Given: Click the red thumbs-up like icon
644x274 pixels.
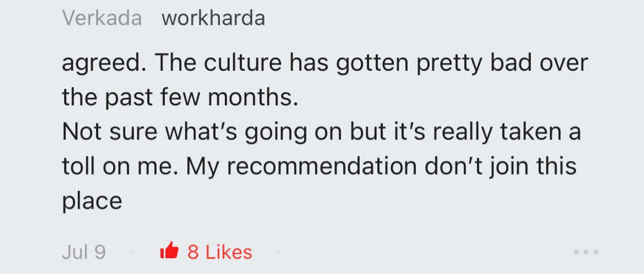Looking at the screenshot, I should 169,251.
